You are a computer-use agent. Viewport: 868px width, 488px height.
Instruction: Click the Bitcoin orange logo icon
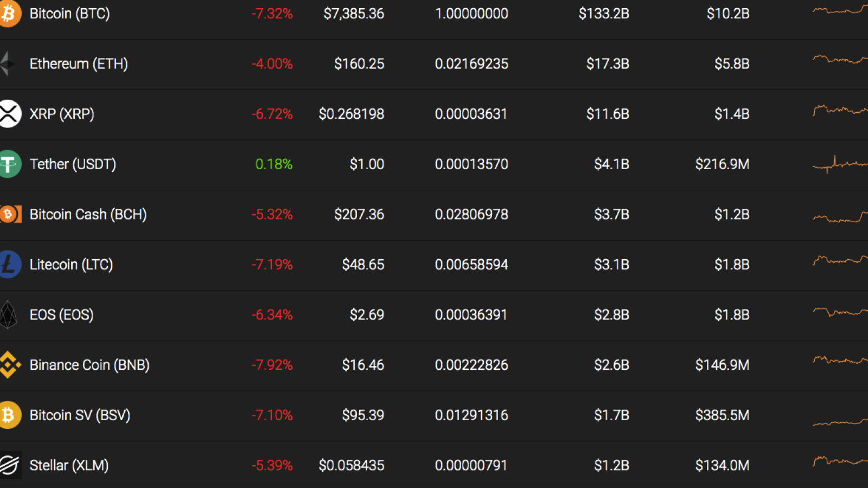click(10, 14)
